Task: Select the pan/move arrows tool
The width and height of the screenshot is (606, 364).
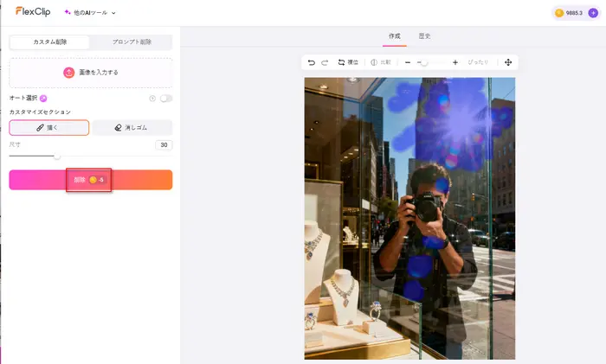Action: [x=508, y=62]
